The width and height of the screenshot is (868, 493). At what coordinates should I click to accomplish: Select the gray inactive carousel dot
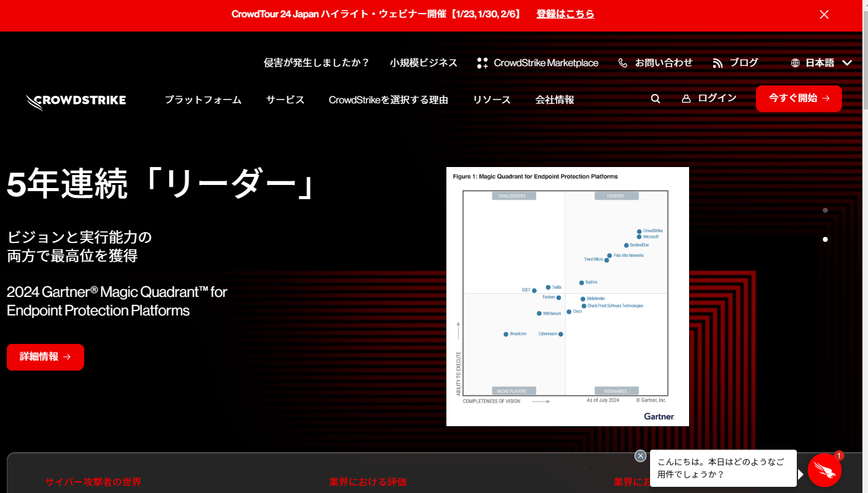click(x=825, y=210)
